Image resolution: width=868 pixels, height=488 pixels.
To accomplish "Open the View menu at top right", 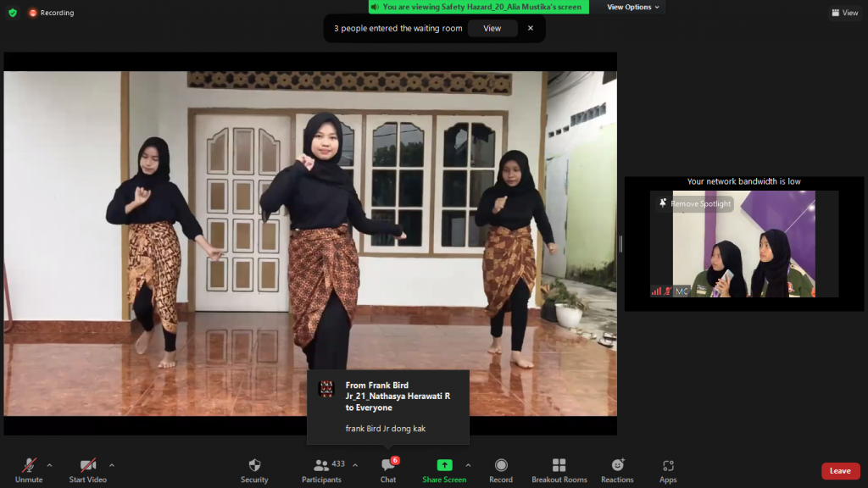I will click(x=843, y=13).
